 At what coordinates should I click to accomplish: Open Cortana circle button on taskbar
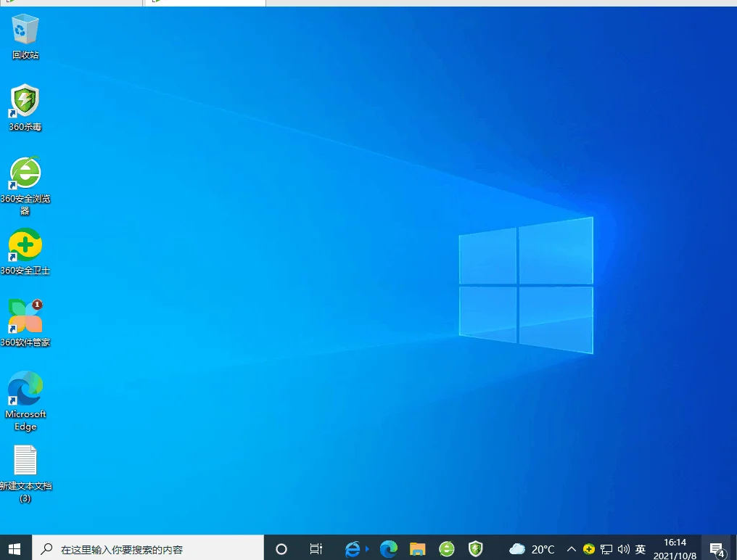[281, 548]
